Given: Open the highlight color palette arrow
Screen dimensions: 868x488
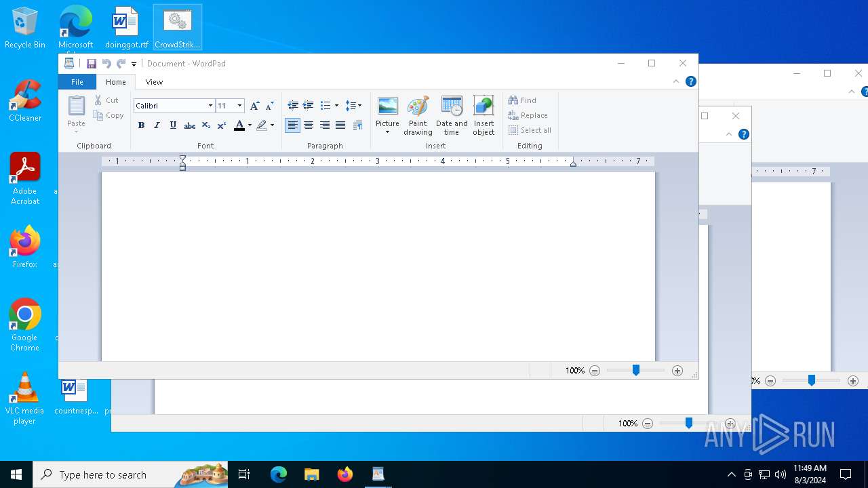Looking at the screenshot, I should [273, 125].
